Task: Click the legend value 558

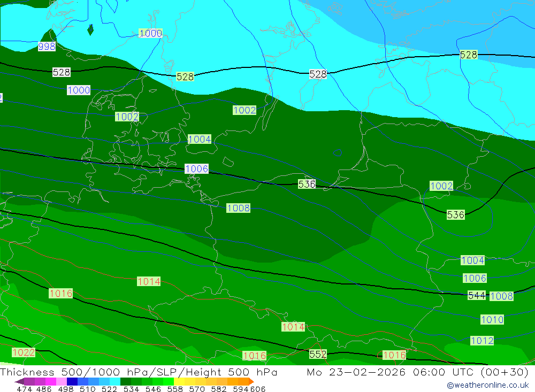Action: pyautogui.click(x=175, y=389)
